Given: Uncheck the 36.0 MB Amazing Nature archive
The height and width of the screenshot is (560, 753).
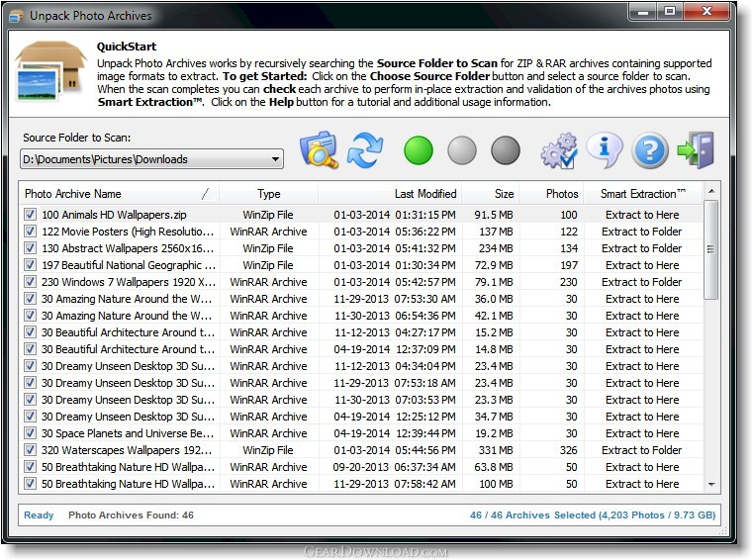Looking at the screenshot, I should point(30,298).
